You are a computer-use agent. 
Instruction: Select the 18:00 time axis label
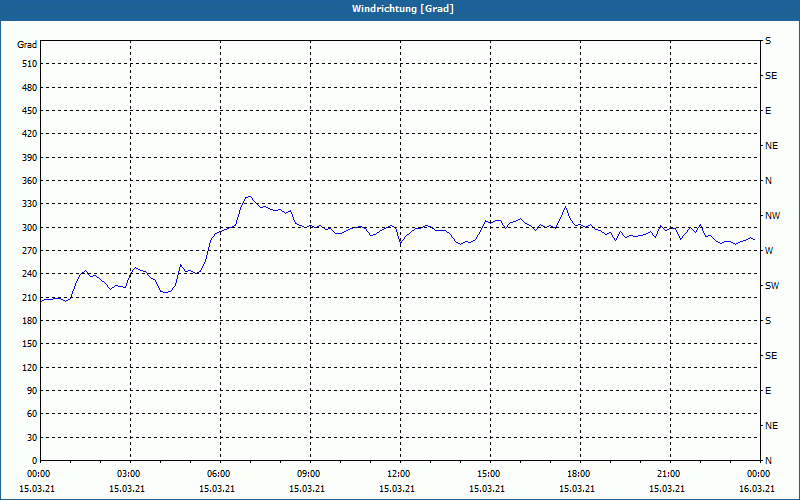click(579, 473)
